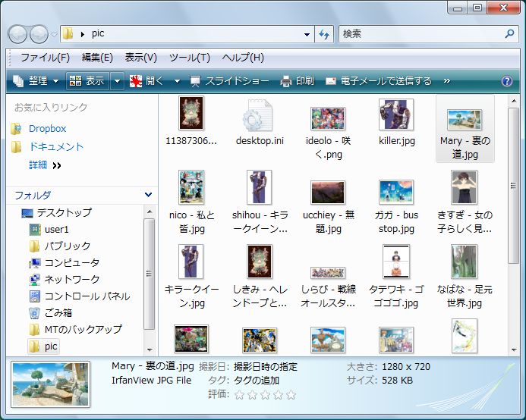Open the 編集(E) menu

click(x=97, y=58)
